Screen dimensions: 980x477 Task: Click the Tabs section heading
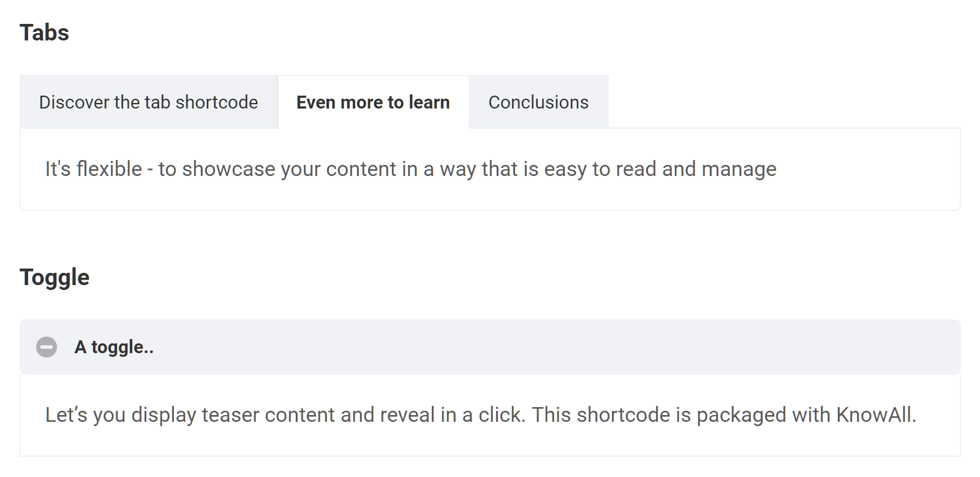(45, 32)
